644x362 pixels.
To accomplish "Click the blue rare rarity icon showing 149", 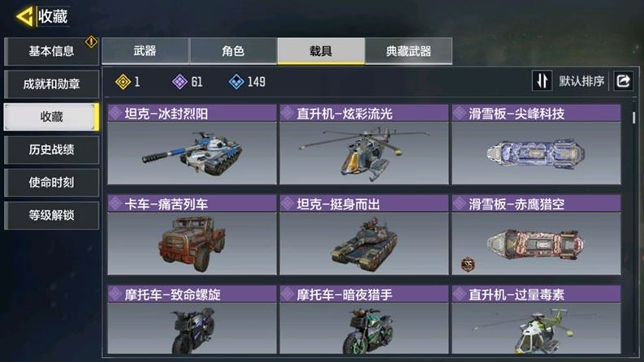I will click(x=236, y=82).
